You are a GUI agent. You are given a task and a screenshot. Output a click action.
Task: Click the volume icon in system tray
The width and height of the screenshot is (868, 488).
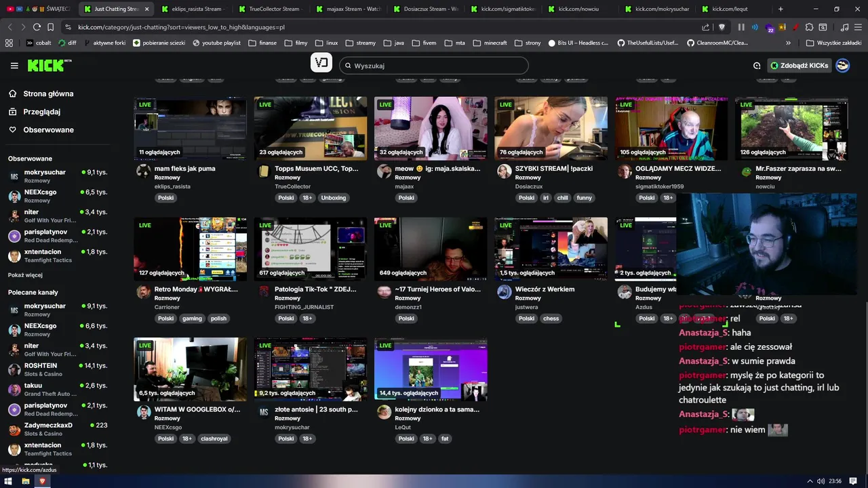click(x=821, y=481)
